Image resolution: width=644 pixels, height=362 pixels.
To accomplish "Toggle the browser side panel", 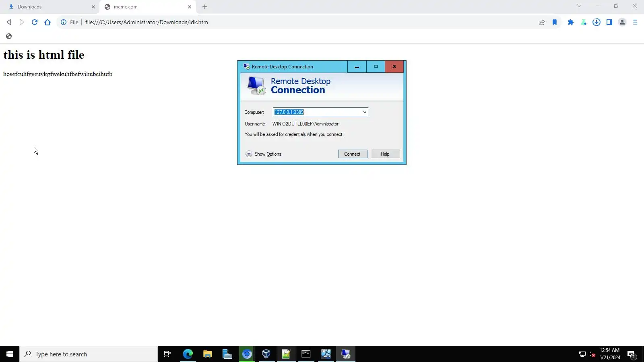I will coord(609,22).
